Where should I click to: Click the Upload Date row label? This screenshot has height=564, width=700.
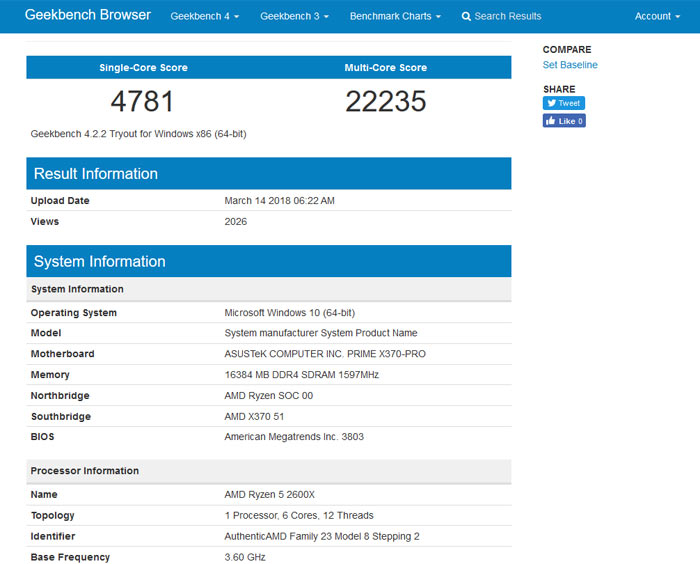[60, 201]
